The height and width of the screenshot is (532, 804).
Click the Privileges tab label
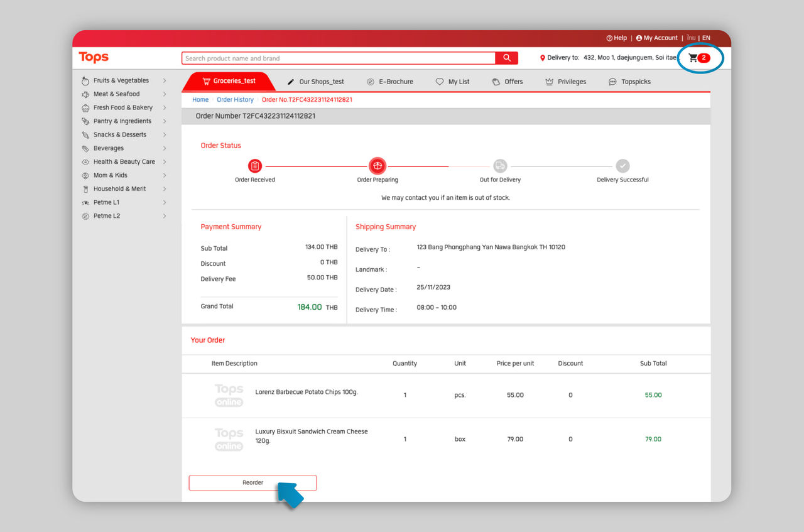tap(572, 82)
